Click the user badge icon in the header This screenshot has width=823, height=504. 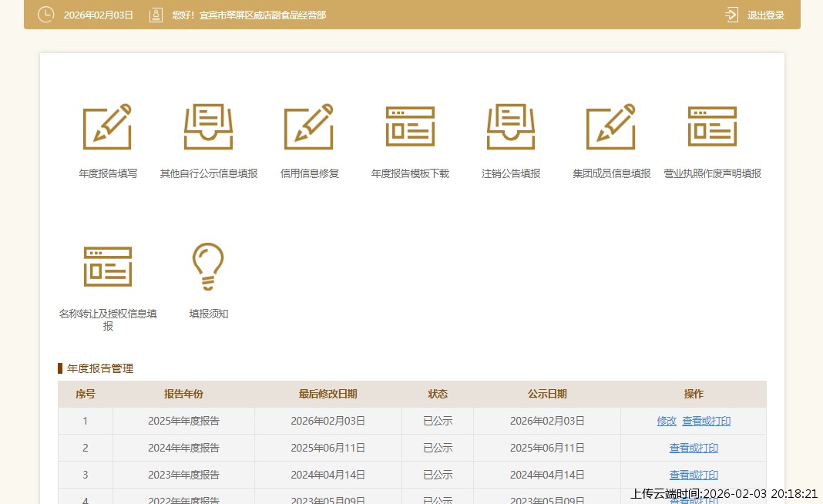point(156,14)
